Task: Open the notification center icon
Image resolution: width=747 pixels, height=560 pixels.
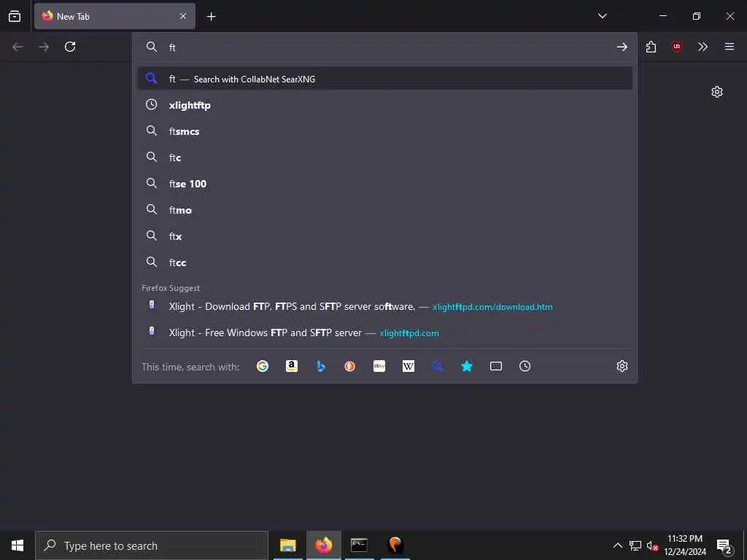Action: (x=724, y=545)
